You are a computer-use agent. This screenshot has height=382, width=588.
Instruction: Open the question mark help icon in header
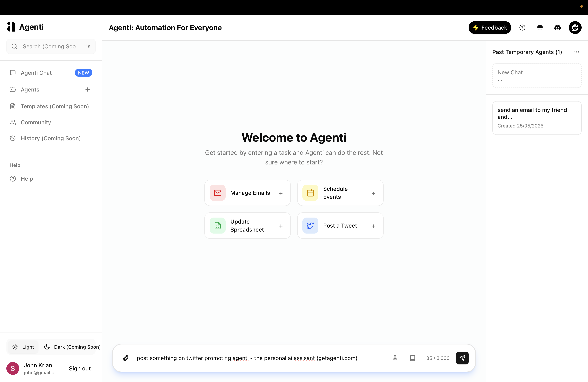522,28
